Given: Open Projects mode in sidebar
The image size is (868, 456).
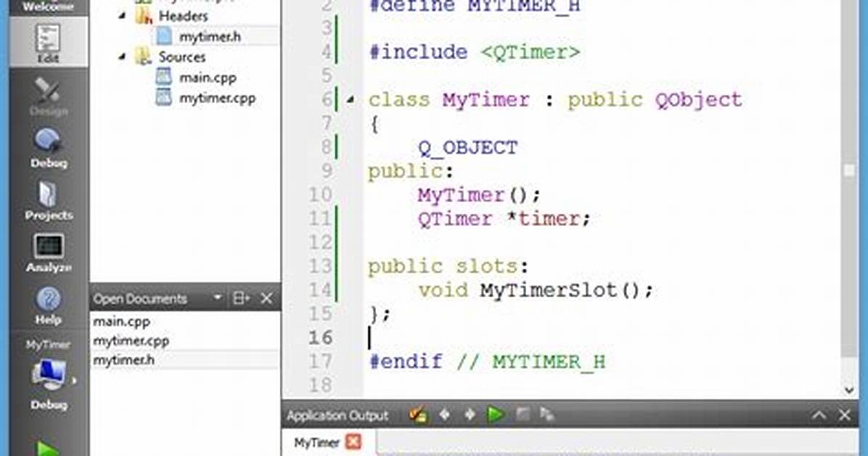Looking at the screenshot, I should [48, 200].
